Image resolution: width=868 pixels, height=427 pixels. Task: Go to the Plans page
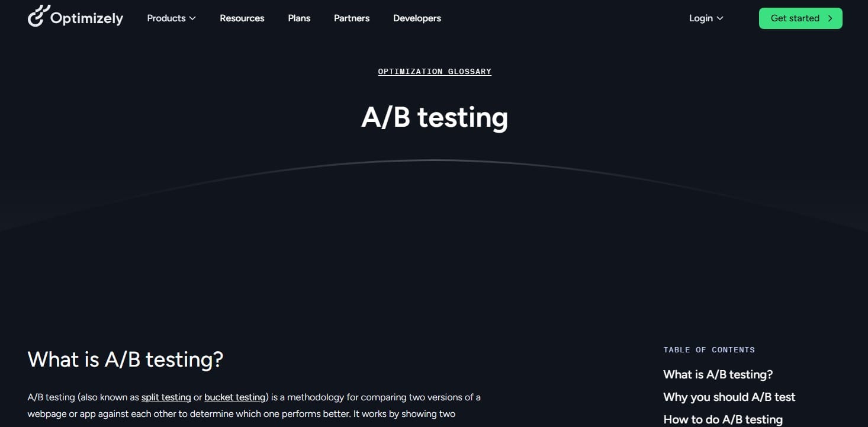tap(299, 18)
